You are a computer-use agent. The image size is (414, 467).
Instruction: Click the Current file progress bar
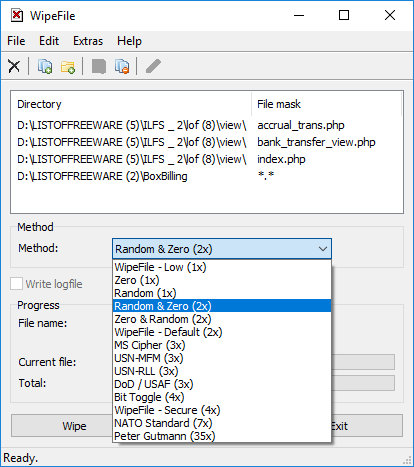tap(363, 362)
